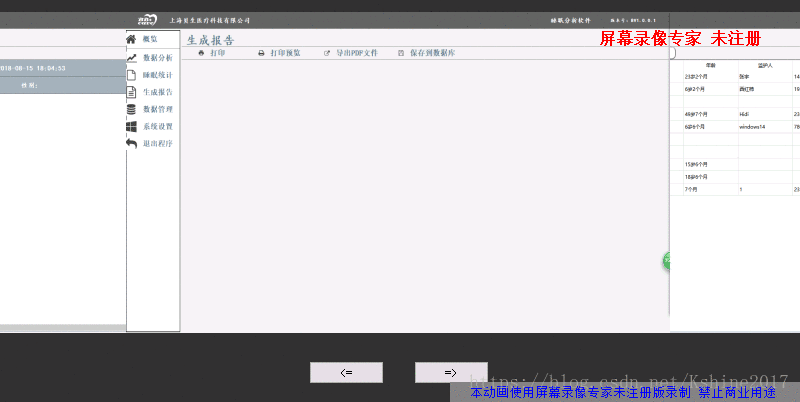Click the back-arrow icon for 退出程序

coord(131,143)
